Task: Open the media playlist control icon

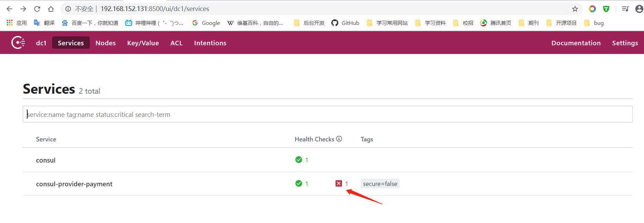Action: [x=625, y=9]
